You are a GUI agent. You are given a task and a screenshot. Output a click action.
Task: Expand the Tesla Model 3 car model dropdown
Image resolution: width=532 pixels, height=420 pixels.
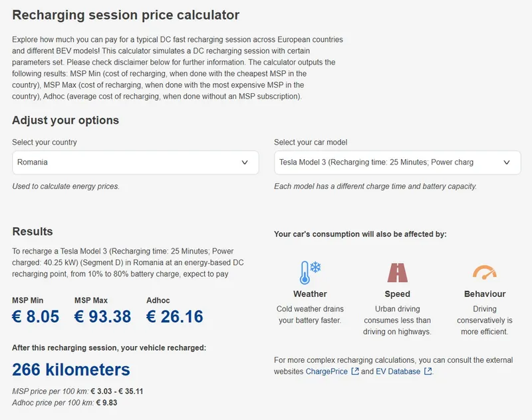[397, 162]
